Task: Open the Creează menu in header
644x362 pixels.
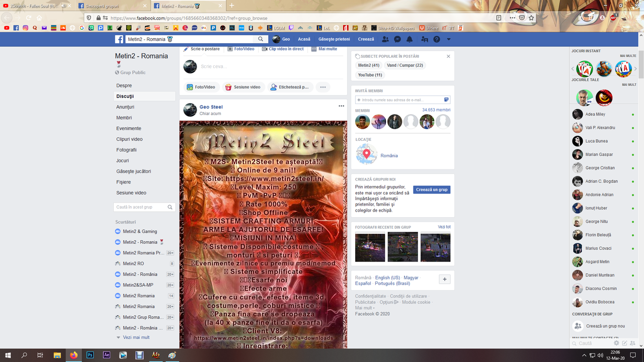Action: click(x=366, y=39)
